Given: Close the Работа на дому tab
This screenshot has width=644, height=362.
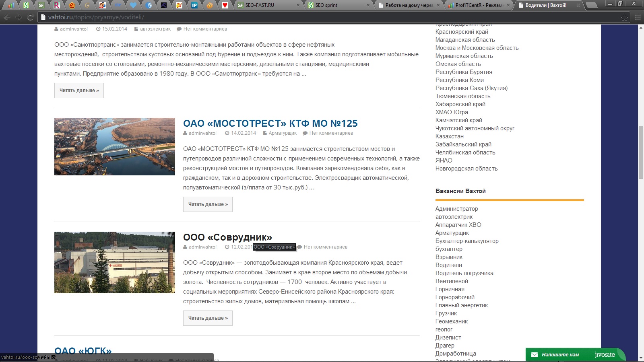Looking at the screenshot, I should point(439,5).
